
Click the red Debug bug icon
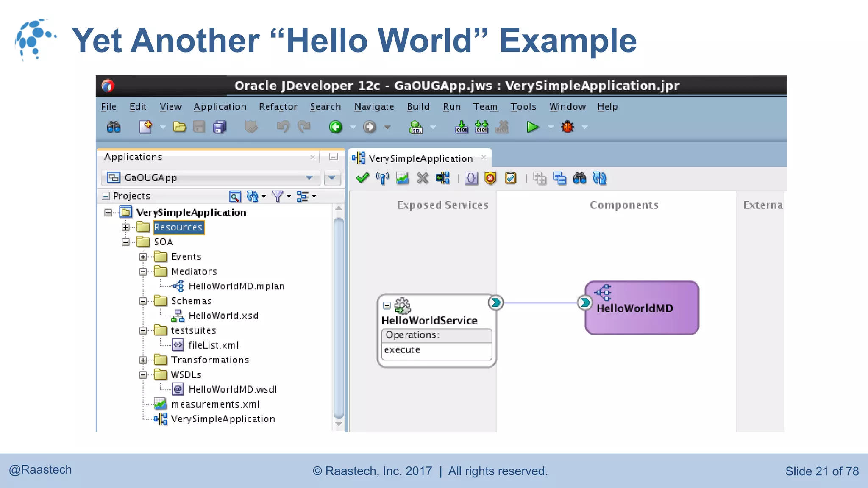point(568,127)
